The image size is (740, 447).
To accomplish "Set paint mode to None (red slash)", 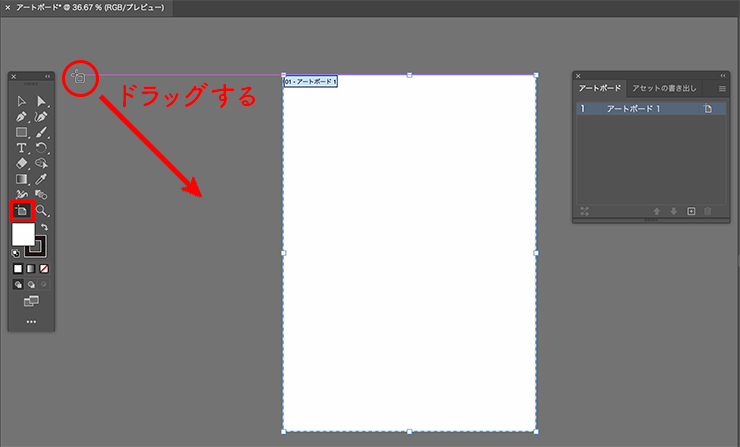I will 44,269.
